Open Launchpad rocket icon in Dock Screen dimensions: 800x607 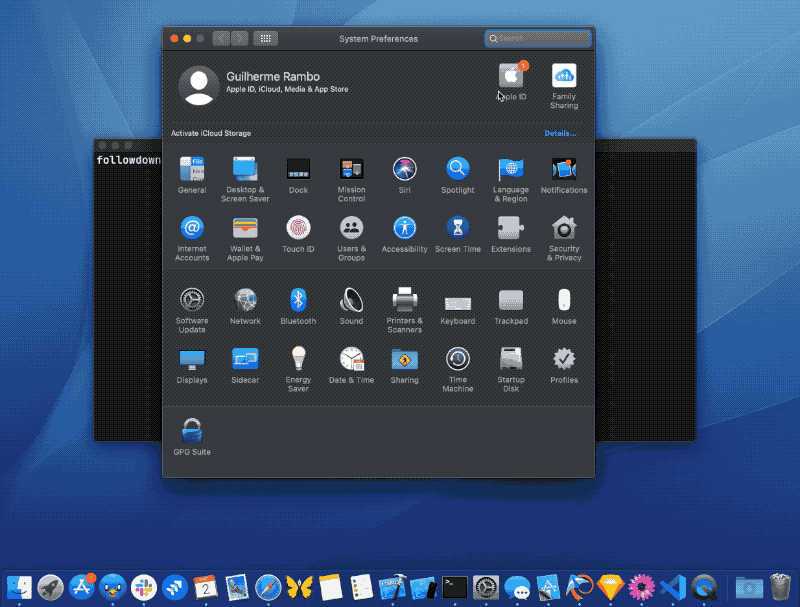point(50,587)
